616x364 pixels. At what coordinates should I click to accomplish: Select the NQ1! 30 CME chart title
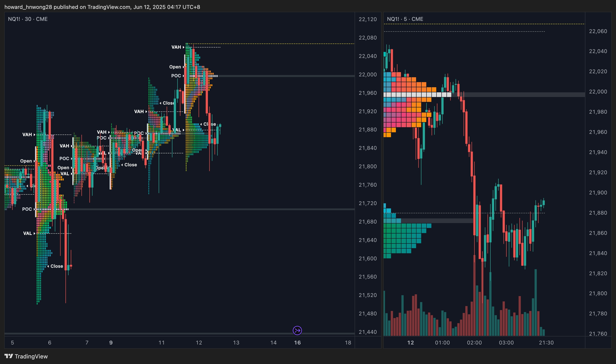(x=28, y=19)
